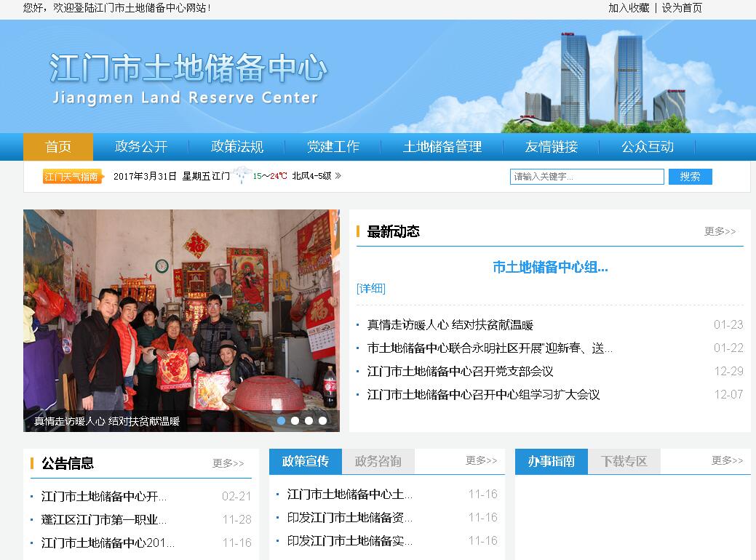Select the third slideshow dot
Viewport: 756px width, 560px height.
coord(309,420)
